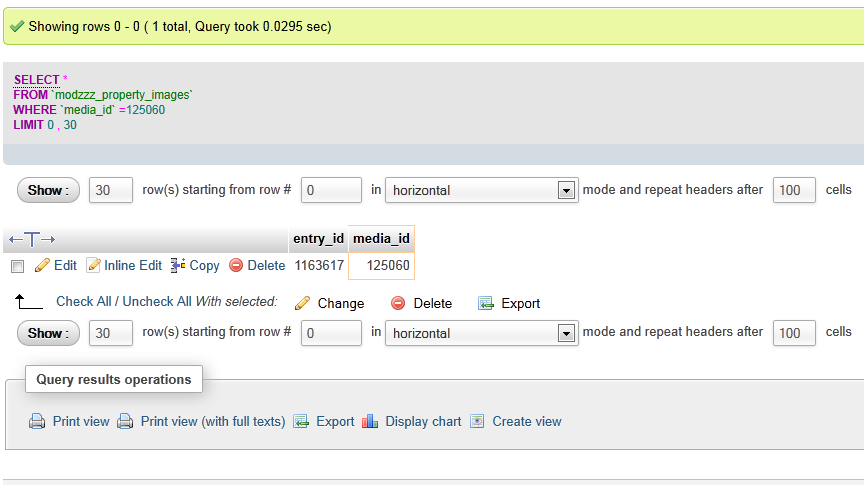
Task: Click the Print view (with full texts) link
Action: (212, 422)
